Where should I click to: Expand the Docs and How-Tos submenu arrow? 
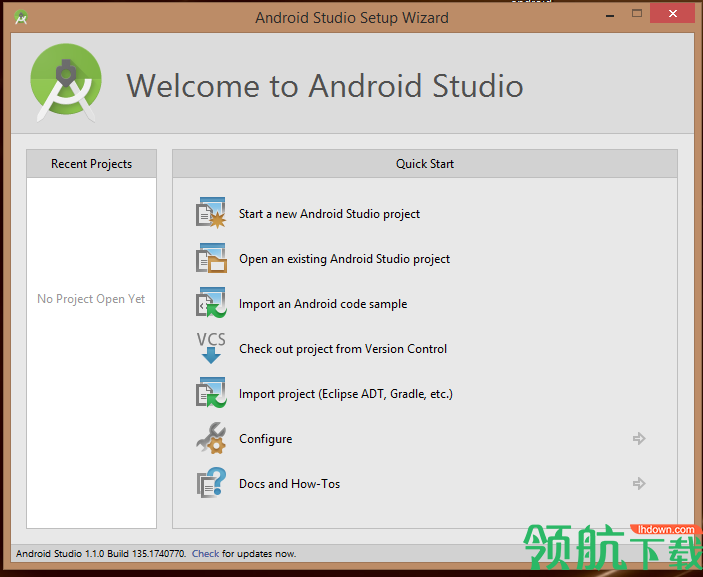pyautogui.click(x=639, y=483)
